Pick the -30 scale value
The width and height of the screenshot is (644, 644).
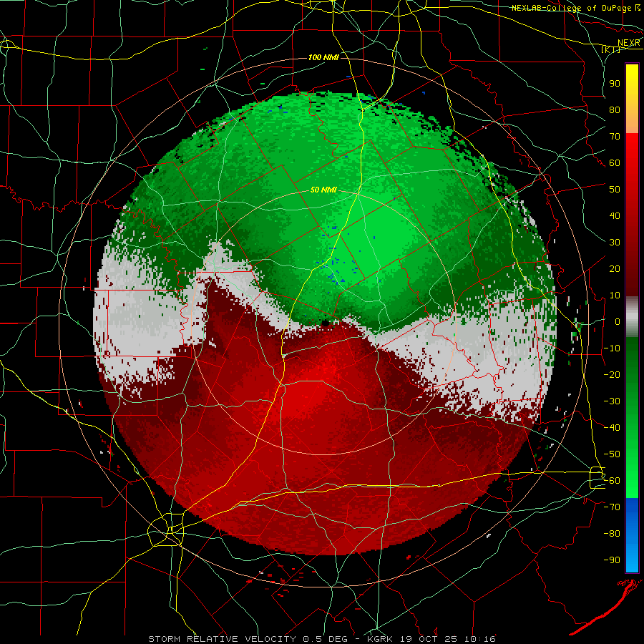point(612,401)
